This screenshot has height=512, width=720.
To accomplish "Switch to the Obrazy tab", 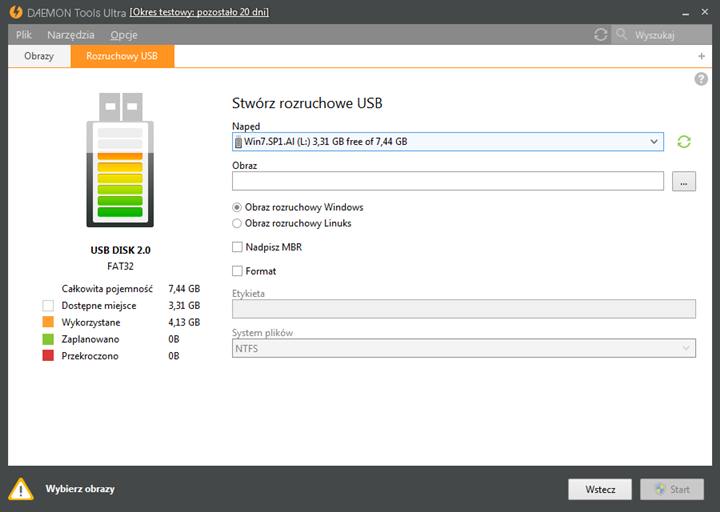I will [x=39, y=56].
